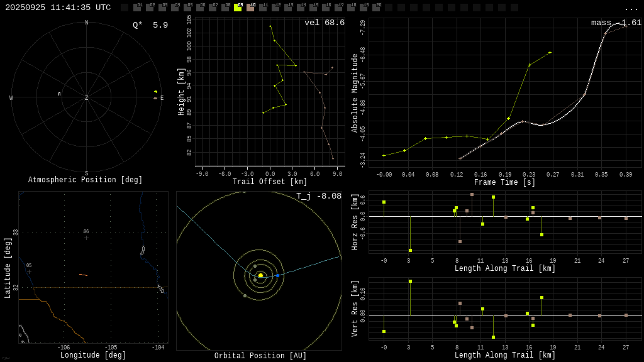Click the blue Earth dot in orbital plot
Image resolution: width=644 pixels, height=362 pixels.
(277, 275)
